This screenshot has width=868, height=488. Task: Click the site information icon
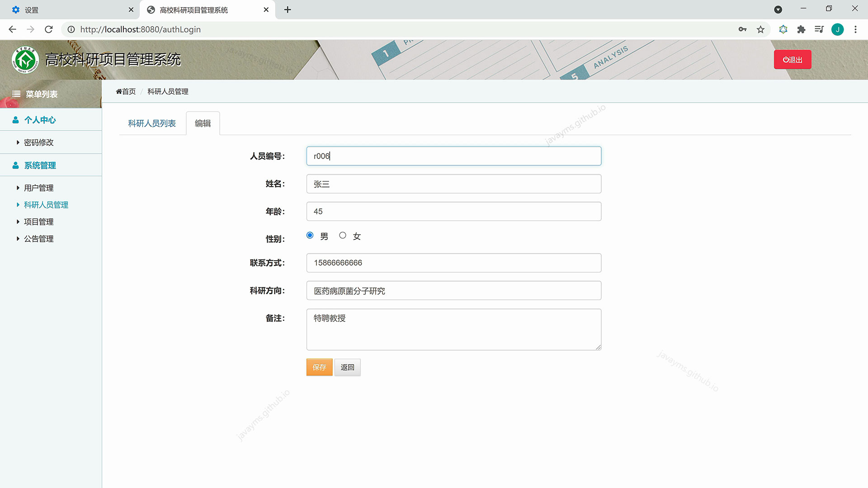point(71,29)
